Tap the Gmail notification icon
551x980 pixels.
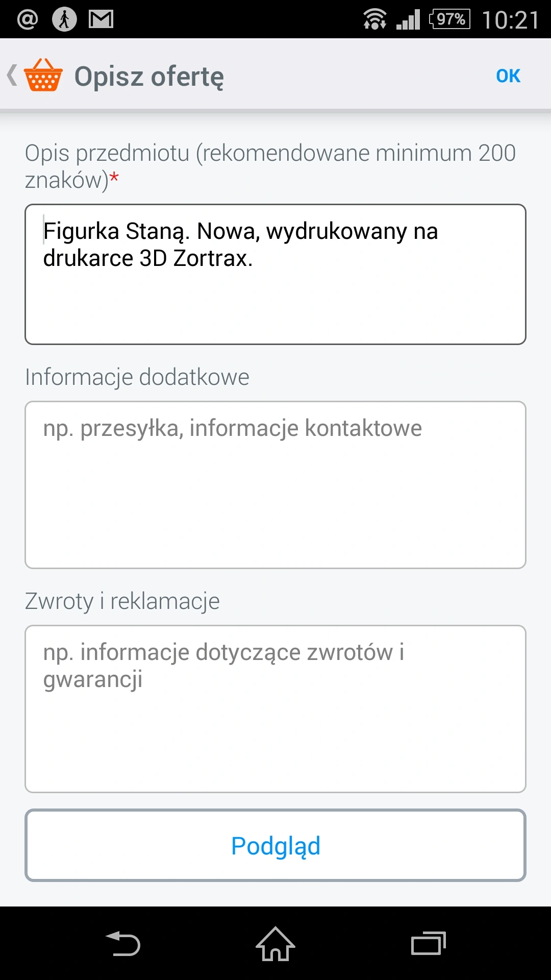tap(101, 19)
